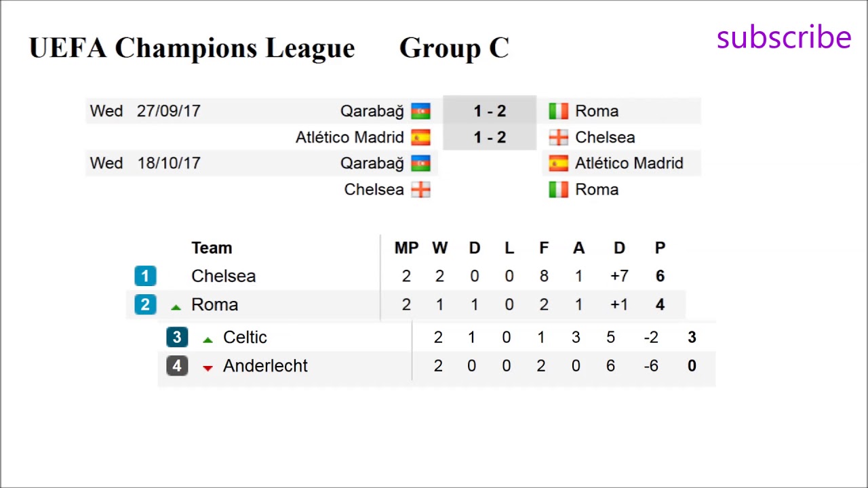The height and width of the screenshot is (488, 868).
Task: Click the England flag beside home team Chelsea
Action: click(420, 190)
